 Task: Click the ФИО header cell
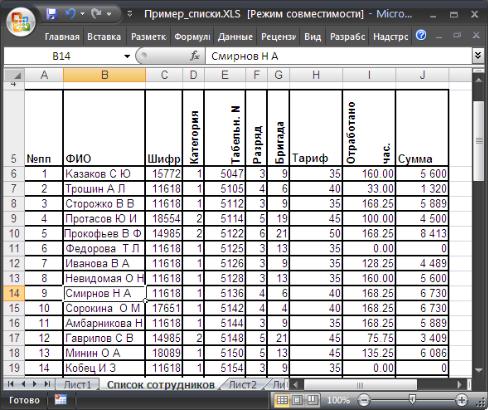point(104,128)
